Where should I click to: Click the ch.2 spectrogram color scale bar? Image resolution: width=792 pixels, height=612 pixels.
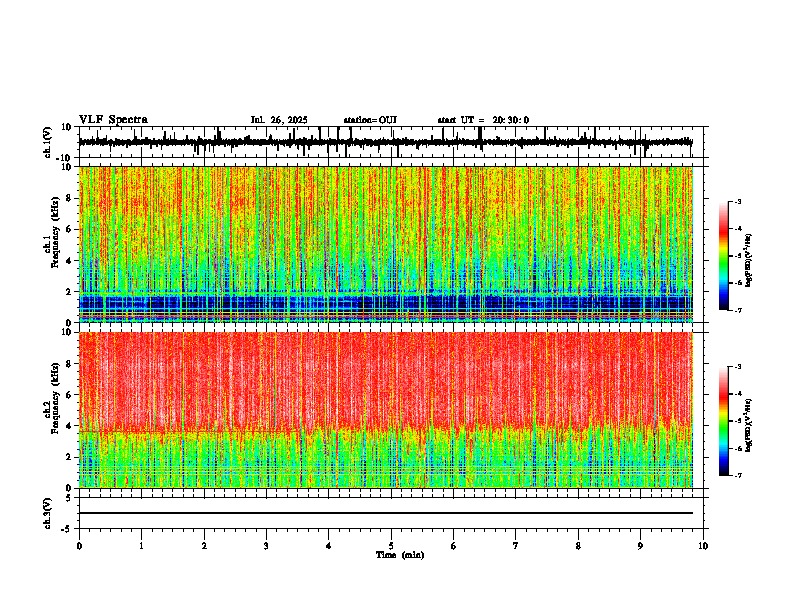click(x=724, y=421)
